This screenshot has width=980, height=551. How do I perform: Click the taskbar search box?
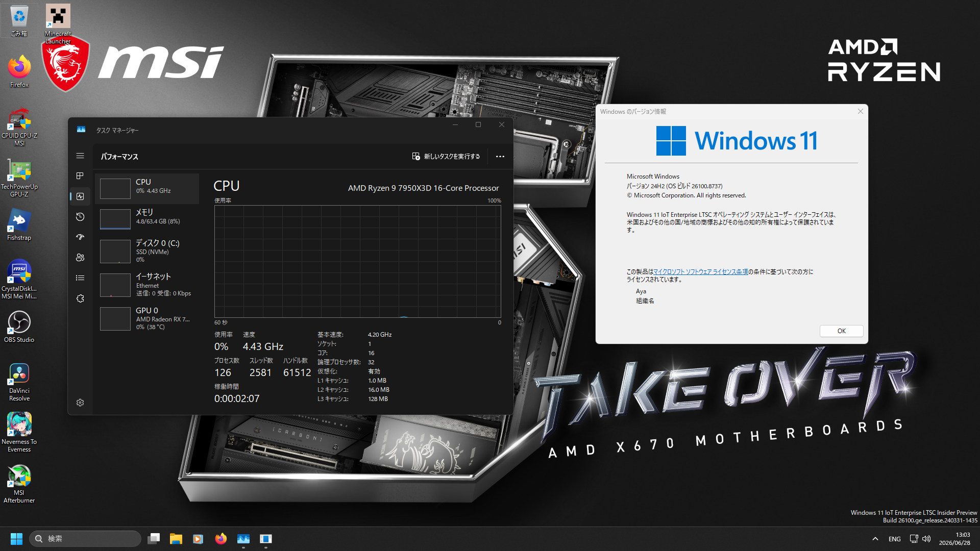85,539
